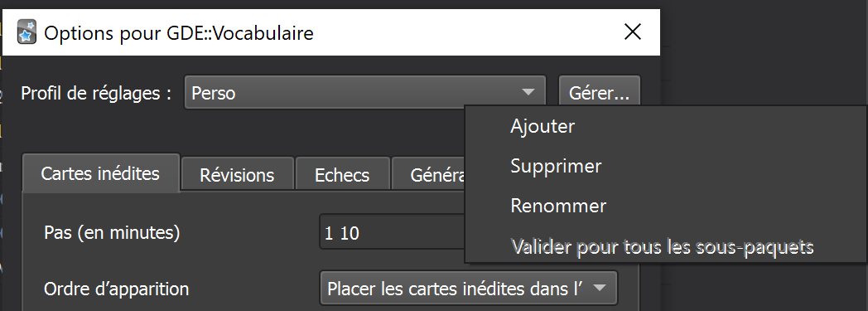Screen dimensions: 868x311
Task: Click the Pas (en minutes) label
Action: (x=112, y=233)
